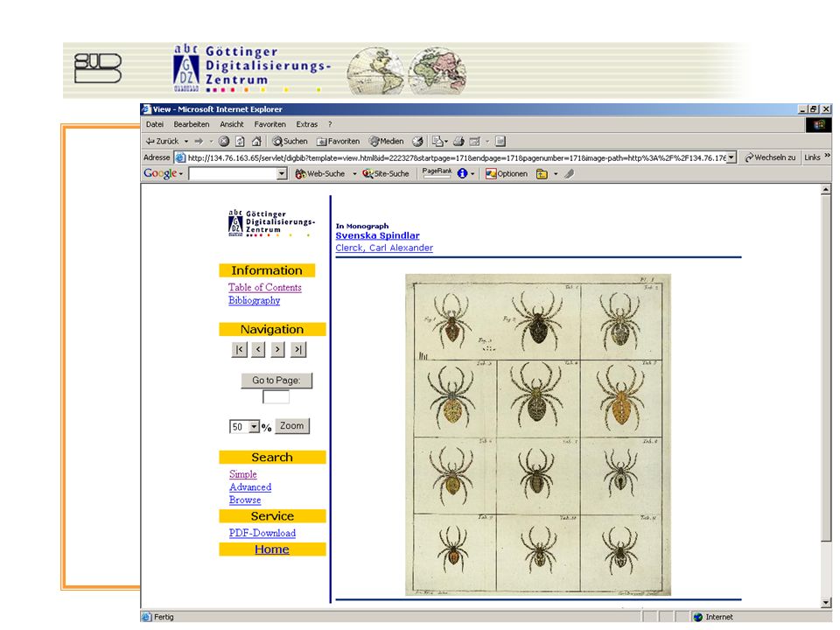Expand the Links toolbar chevron
Viewport: 840px width, 630px height.
pyautogui.click(x=828, y=156)
